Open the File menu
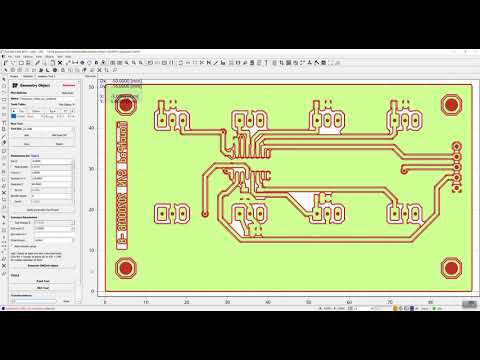The image size is (480, 360). (10, 56)
